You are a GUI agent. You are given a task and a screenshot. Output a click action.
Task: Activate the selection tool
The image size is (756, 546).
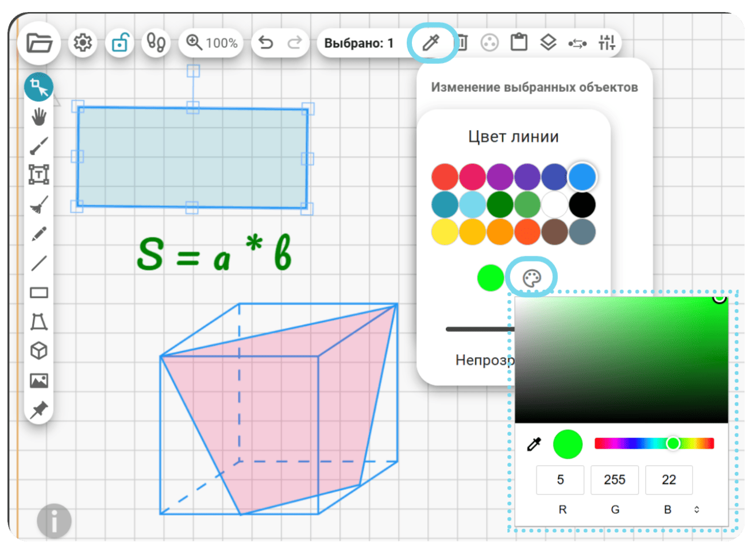[39, 87]
